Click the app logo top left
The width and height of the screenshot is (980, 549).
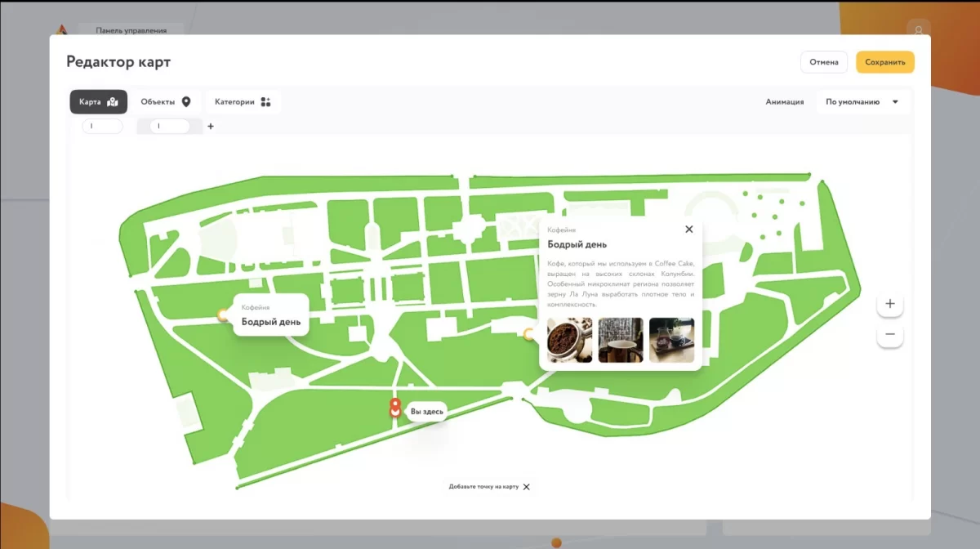(x=61, y=29)
